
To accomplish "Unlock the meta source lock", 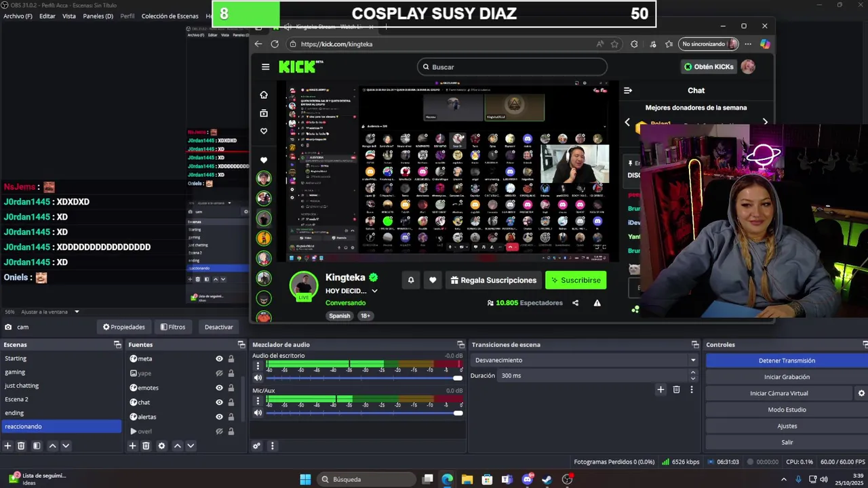I will (x=231, y=359).
